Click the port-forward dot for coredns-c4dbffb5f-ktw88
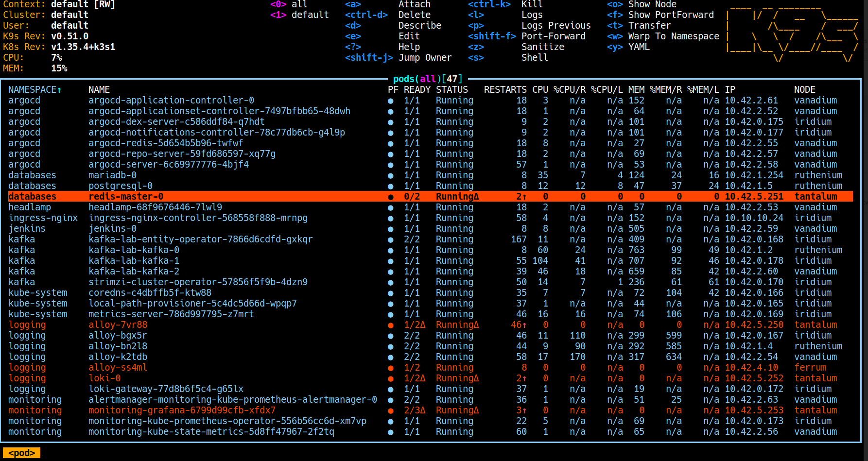This screenshot has width=868, height=461. click(x=391, y=293)
